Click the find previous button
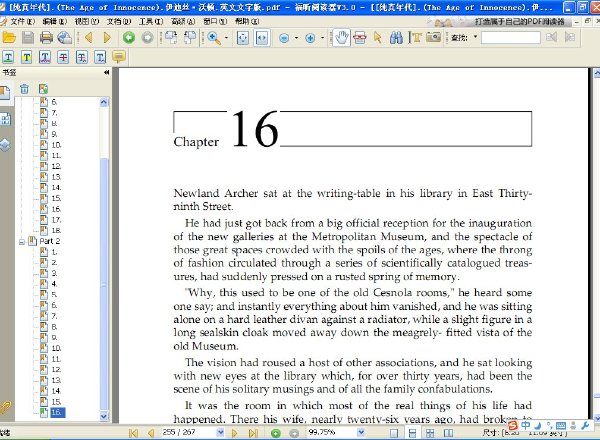 [x=551, y=37]
